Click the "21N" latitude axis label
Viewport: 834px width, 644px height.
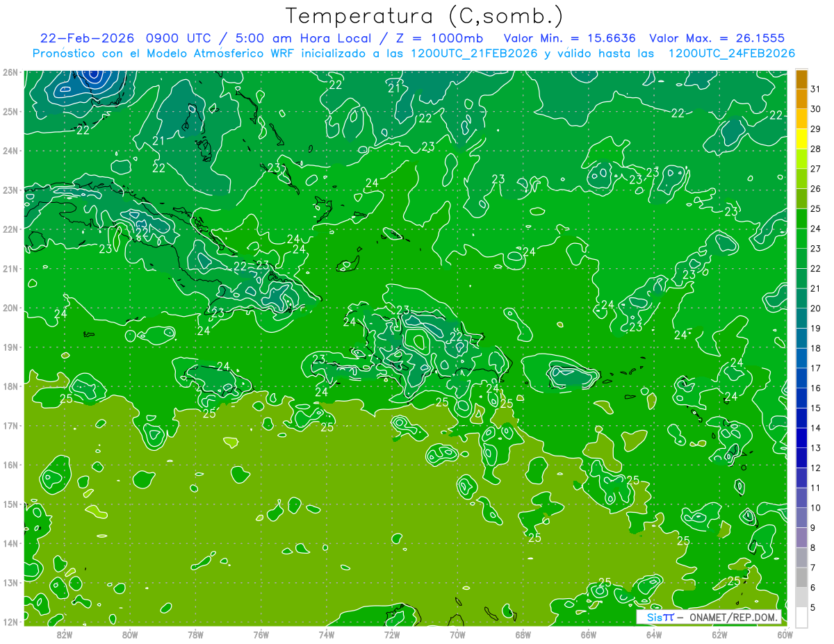[x=10, y=268]
